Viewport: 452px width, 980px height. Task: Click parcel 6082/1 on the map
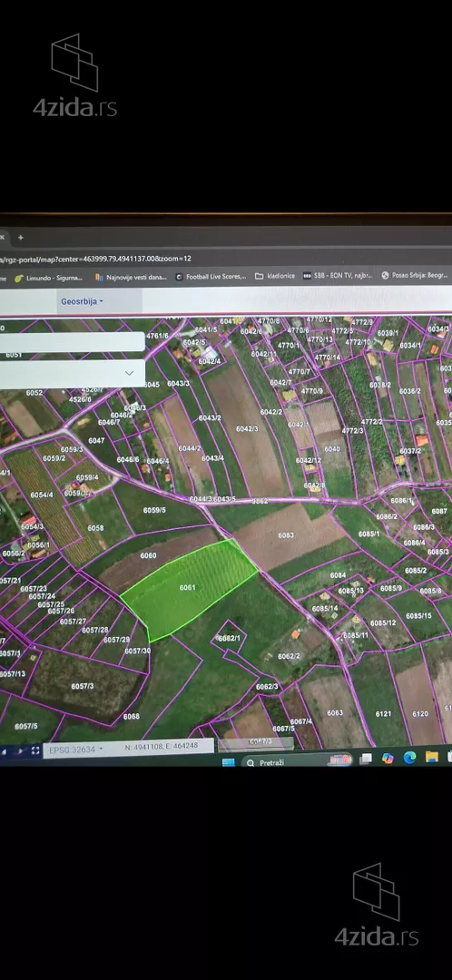click(229, 638)
